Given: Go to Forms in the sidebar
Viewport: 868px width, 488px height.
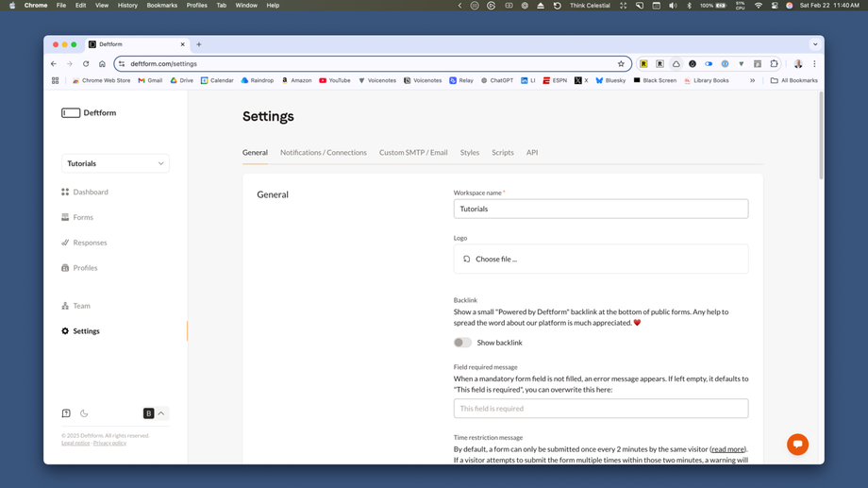Looking at the screenshot, I should [77, 217].
